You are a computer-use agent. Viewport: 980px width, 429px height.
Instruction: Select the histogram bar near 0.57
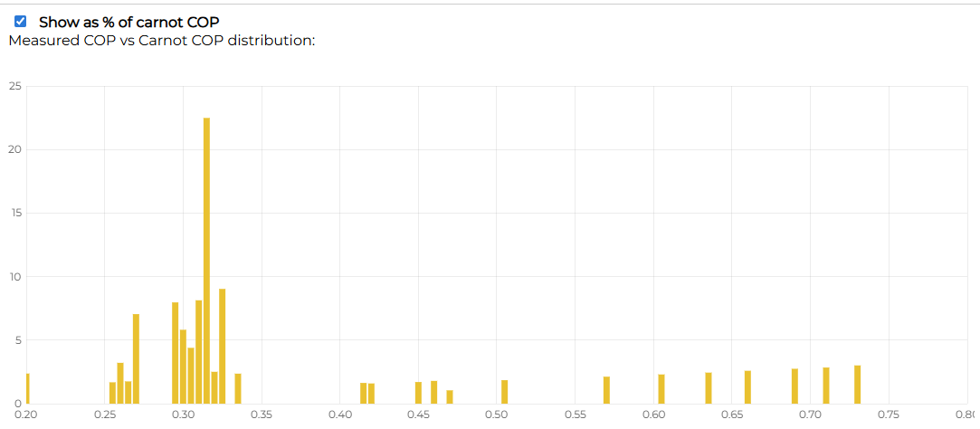[x=606, y=390]
